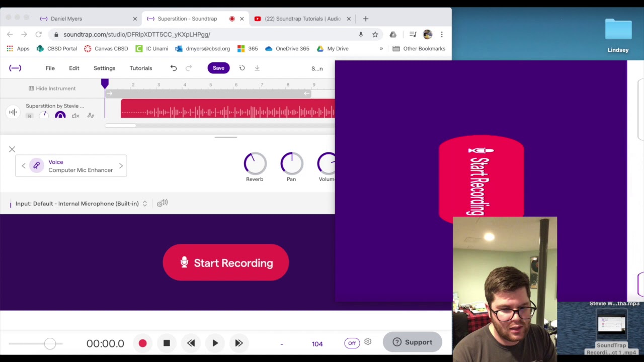Undo the last action
Screen dimensions: 644x362
click(x=174, y=68)
